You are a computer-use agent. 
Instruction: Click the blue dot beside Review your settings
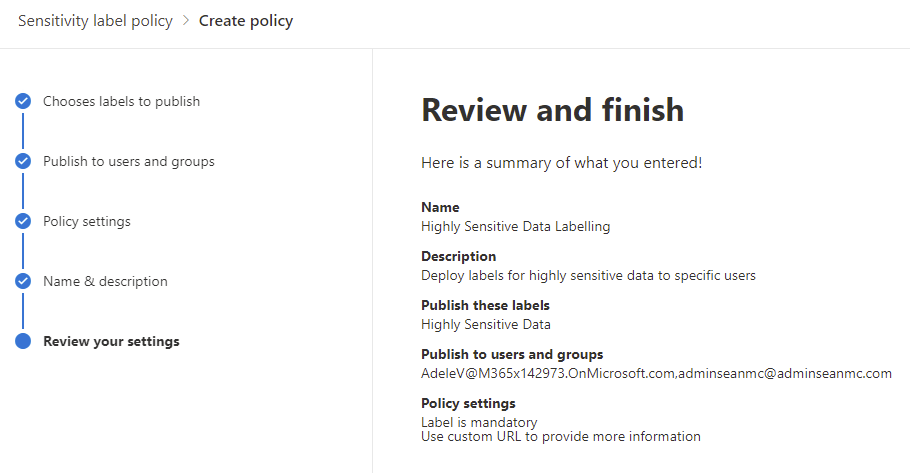(x=23, y=341)
